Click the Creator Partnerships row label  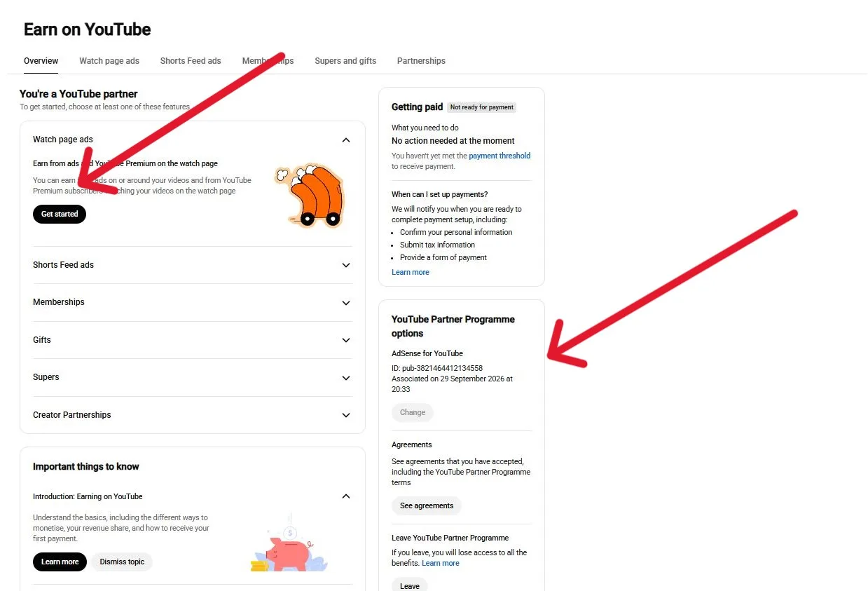(72, 415)
